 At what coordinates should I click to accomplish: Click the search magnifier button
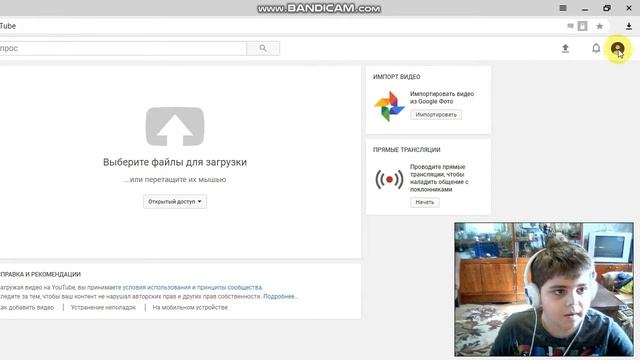263,48
